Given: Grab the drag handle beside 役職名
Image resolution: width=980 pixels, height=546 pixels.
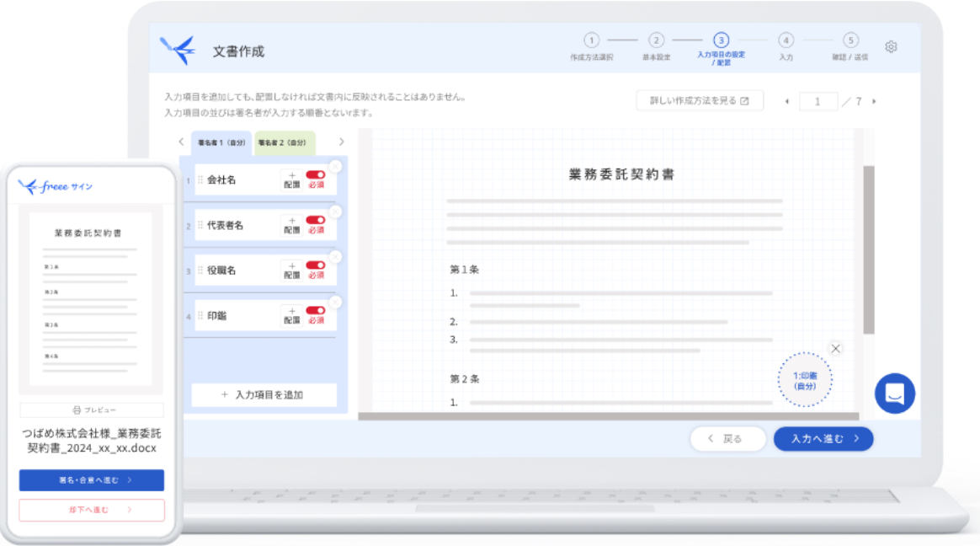Looking at the screenshot, I should pos(200,270).
